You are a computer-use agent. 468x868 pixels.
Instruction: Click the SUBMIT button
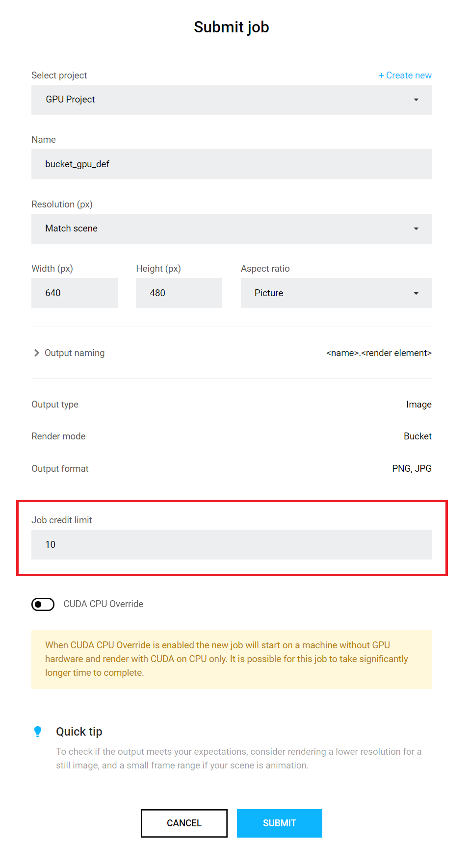click(x=280, y=823)
